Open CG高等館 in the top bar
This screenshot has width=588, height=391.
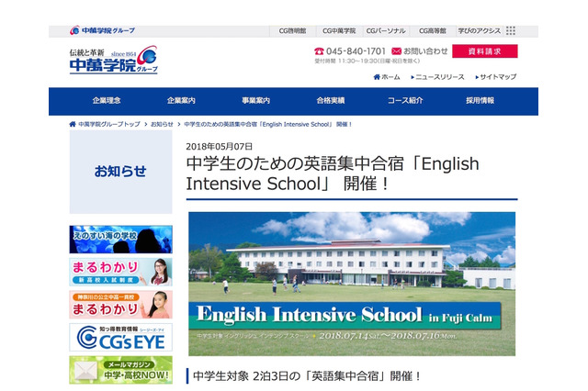point(433,30)
